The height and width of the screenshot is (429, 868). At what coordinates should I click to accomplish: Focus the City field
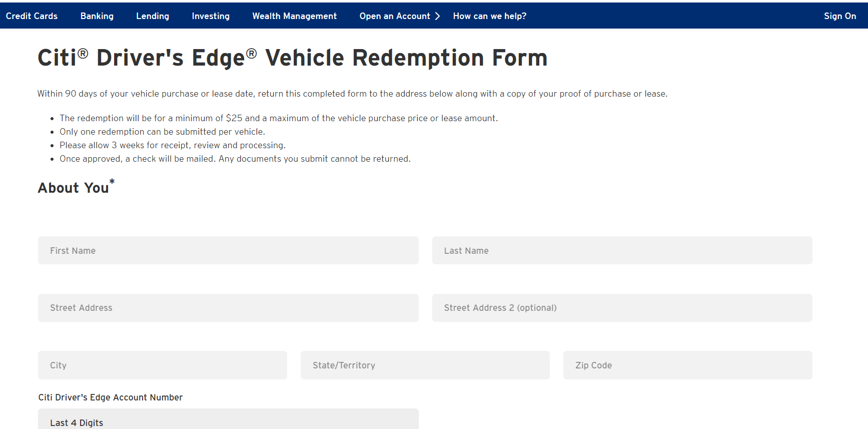[x=163, y=365]
